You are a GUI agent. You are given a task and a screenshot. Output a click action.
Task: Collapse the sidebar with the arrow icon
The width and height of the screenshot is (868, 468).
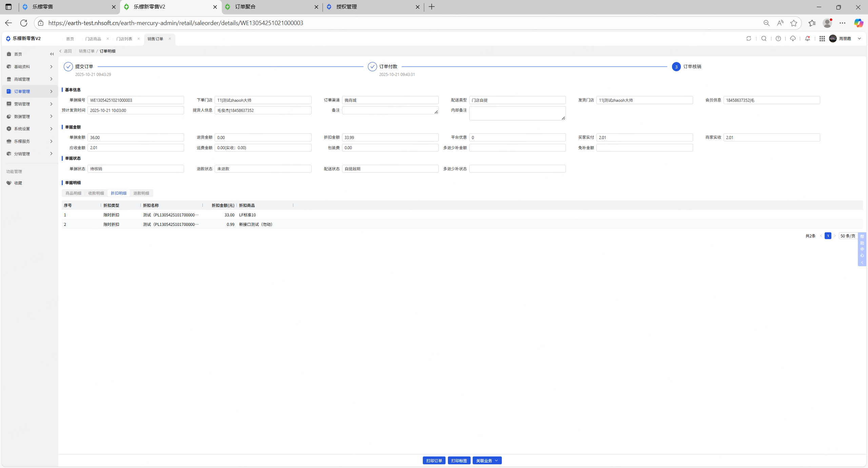tap(52, 54)
